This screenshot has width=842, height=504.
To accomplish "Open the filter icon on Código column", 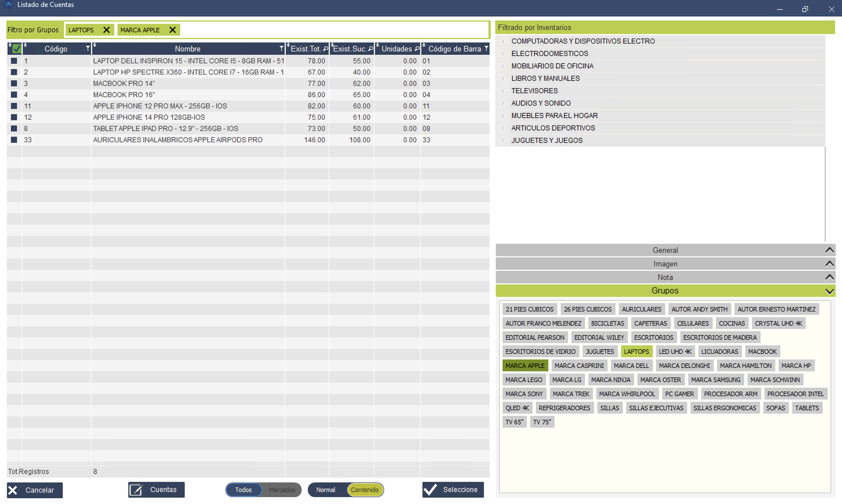I will click(x=88, y=49).
